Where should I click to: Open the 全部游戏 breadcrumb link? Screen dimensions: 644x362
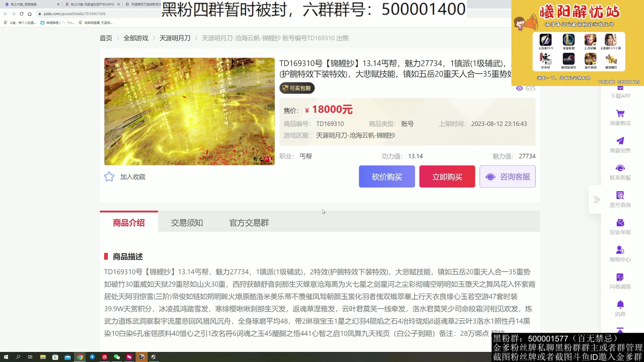(x=136, y=38)
